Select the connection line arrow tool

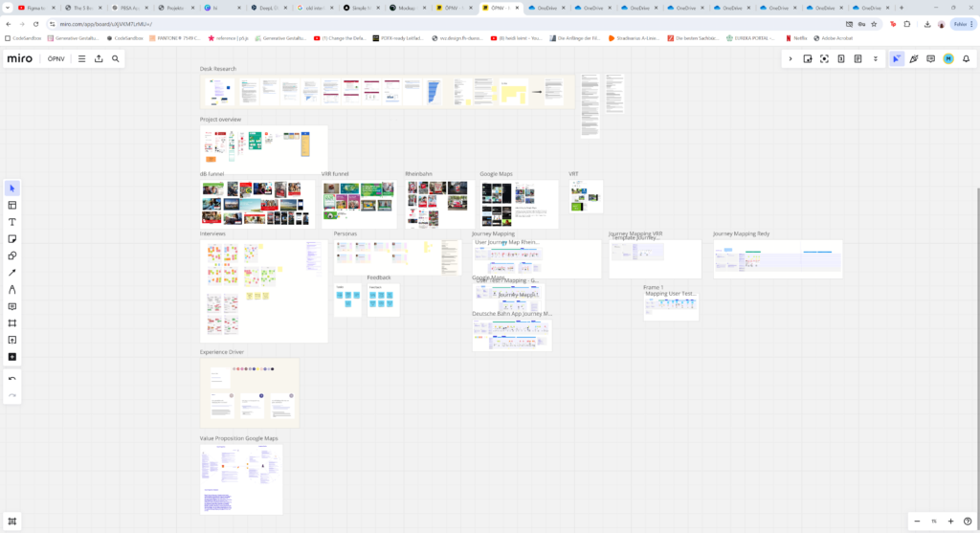11,273
